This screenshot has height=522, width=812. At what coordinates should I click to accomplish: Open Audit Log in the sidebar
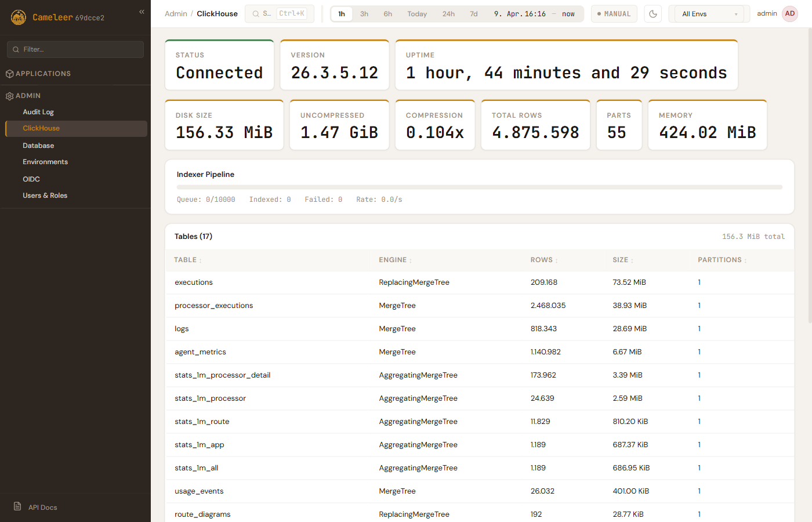click(x=38, y=112)
